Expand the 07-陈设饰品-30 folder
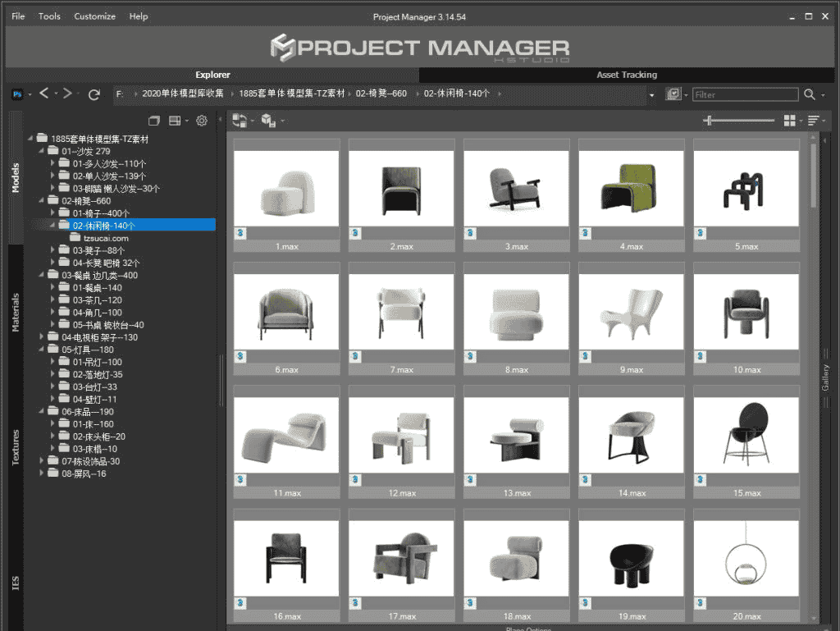The width and height of the screenshot is (840, 631). pyautogui.click(x=43, y=461)
